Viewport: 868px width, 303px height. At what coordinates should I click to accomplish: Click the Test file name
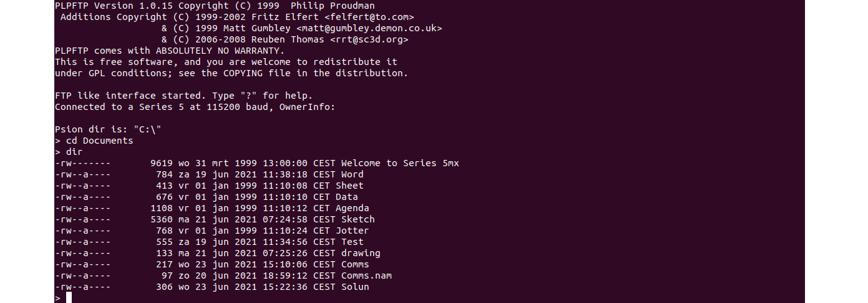click(352, 242)
